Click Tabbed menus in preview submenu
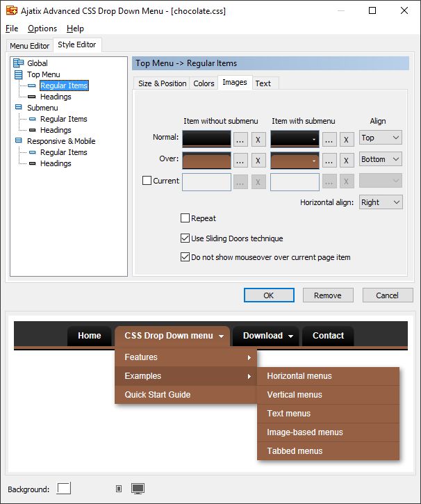 click(x=328, y=451)
